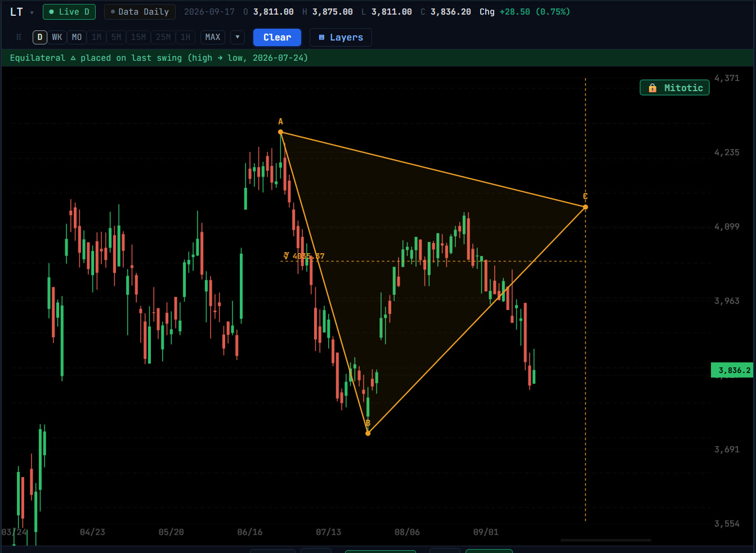Click the 3,836.2 current price label
756x553 pixels.
(732, 370)
